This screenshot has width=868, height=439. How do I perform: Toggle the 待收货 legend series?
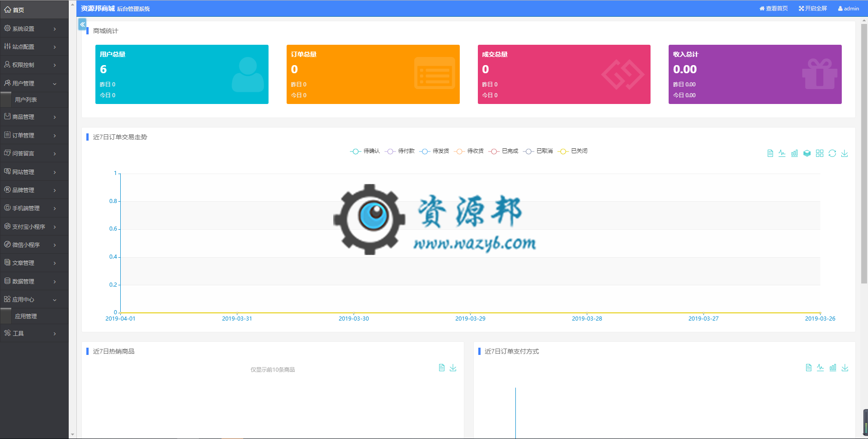469,151
